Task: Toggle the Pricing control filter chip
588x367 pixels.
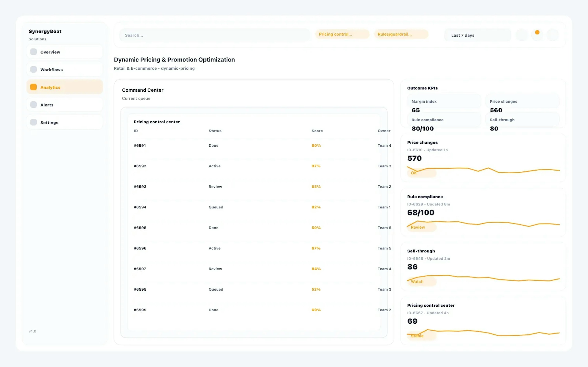Action: pos(342,34)
